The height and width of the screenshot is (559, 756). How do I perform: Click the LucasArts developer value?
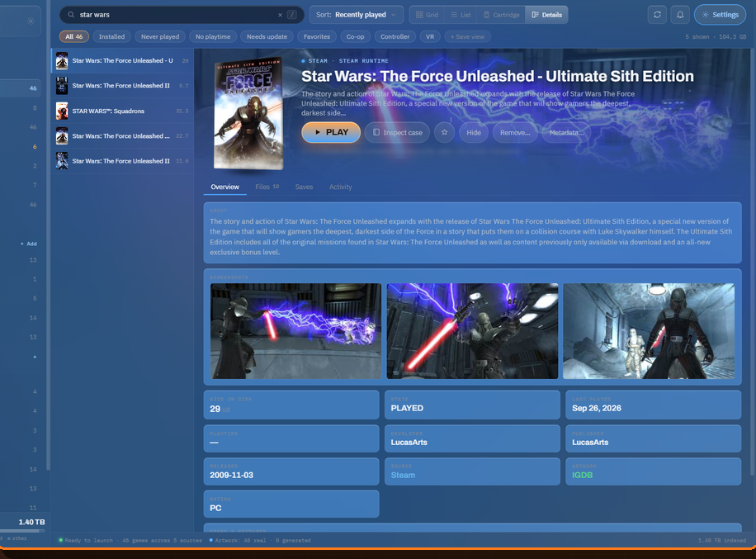tap(409, 443)
